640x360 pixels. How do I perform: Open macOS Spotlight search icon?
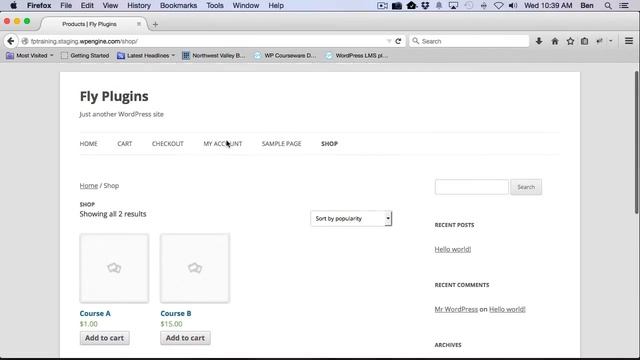tap(608, 5)
